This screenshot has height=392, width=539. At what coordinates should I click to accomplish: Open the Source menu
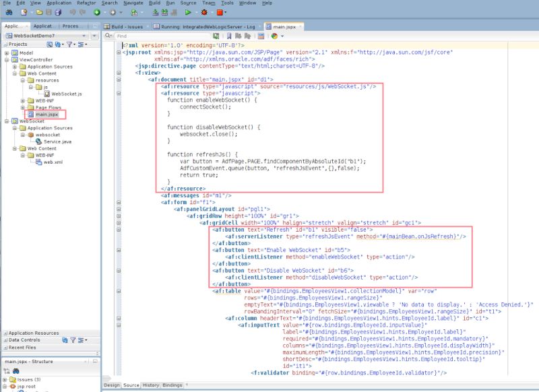point(188,3)
